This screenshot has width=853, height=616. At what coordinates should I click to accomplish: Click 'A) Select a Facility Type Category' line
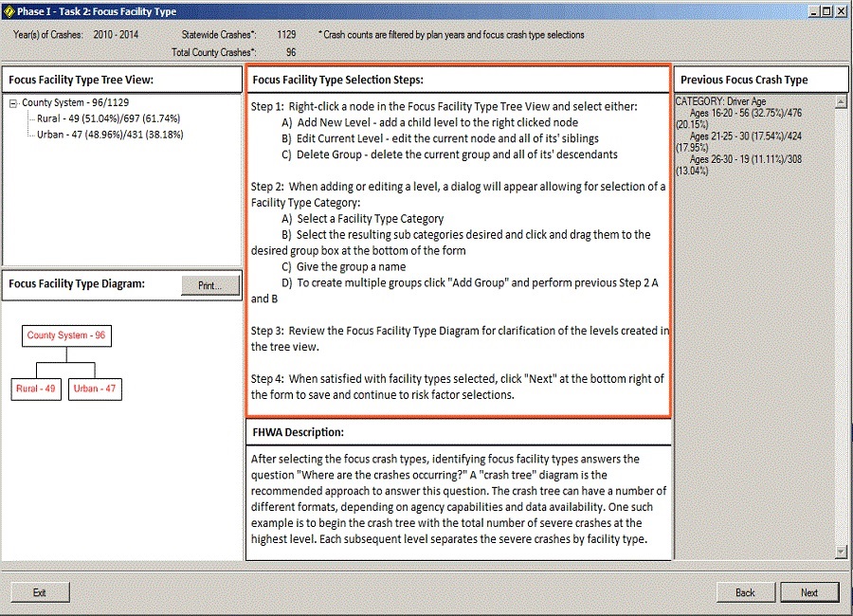point(362,219)
